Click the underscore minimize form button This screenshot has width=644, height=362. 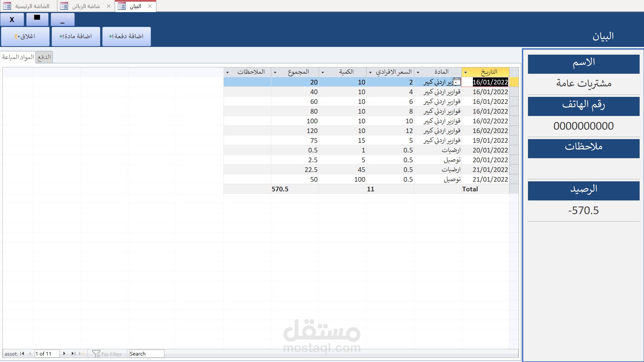coord(62,20)
